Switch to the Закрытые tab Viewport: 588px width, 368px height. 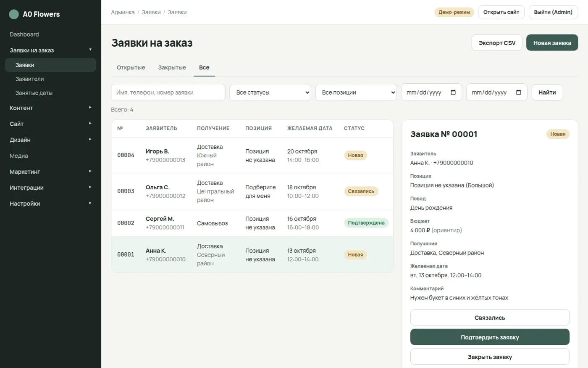(x=172, y=68)
